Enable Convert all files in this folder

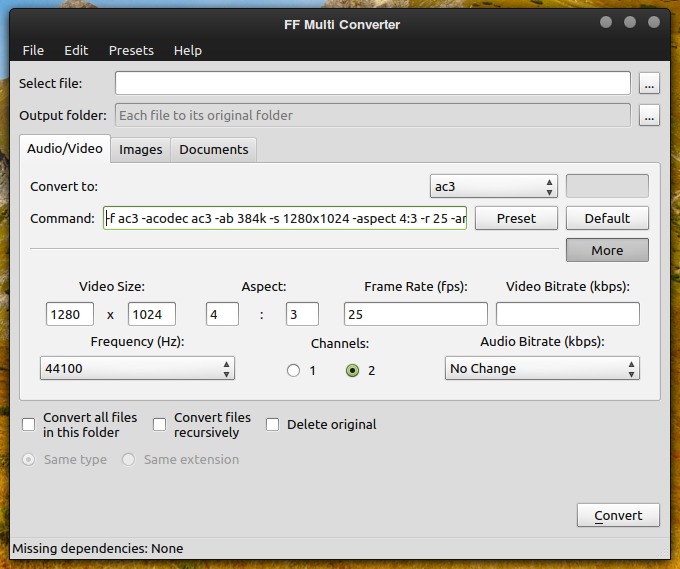29,425
